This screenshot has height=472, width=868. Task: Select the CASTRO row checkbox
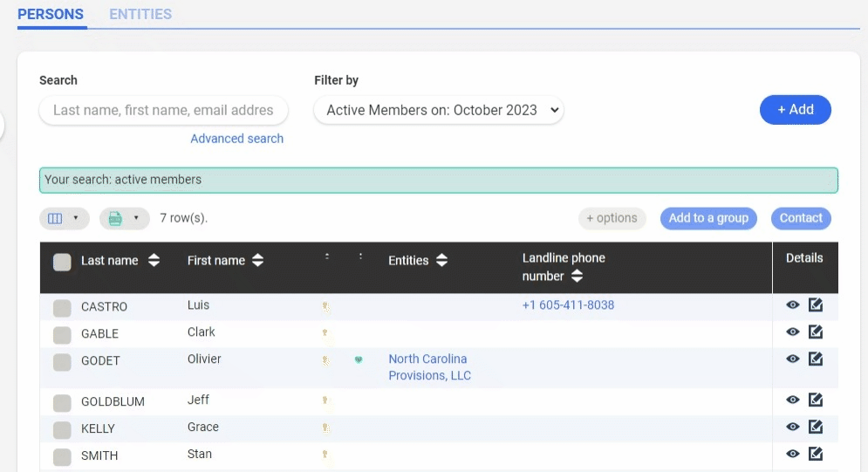click(62, 308)
